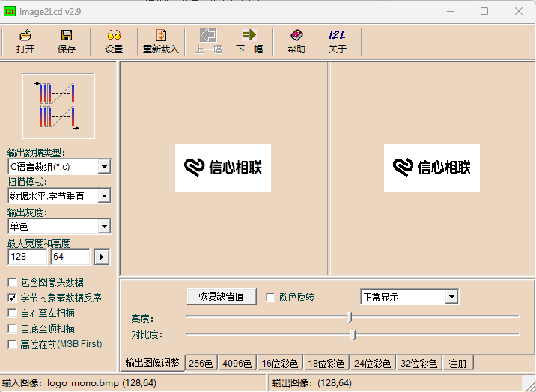The image size is (536, 392).
Task: Close the Image2Lcd window
Action: pyautogui.click(x=519, y=12)
